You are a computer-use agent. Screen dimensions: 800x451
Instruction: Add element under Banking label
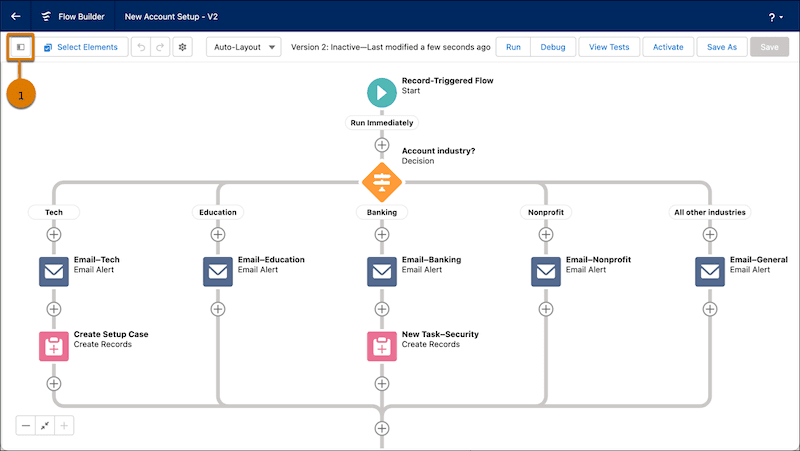point(382,235)
